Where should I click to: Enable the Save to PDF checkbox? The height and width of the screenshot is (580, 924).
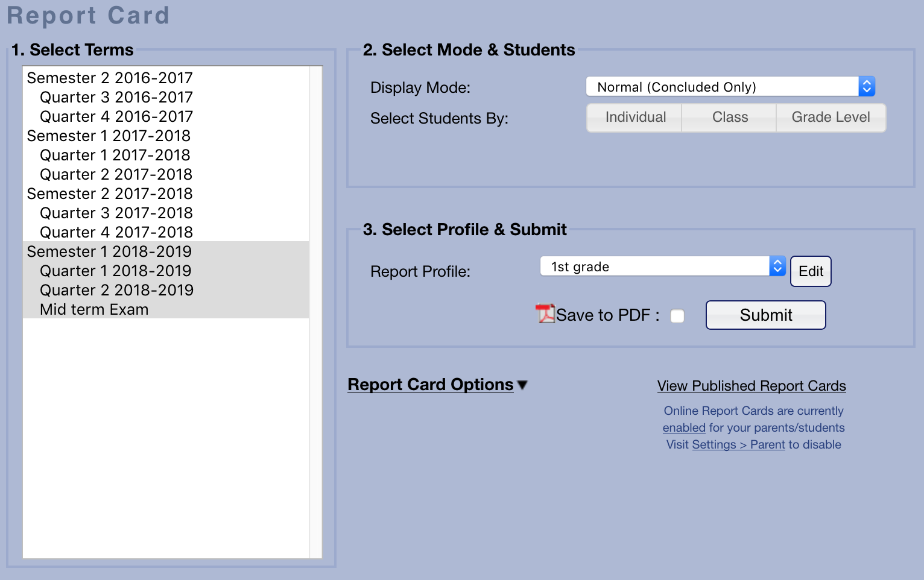click(x=677, y=316)
